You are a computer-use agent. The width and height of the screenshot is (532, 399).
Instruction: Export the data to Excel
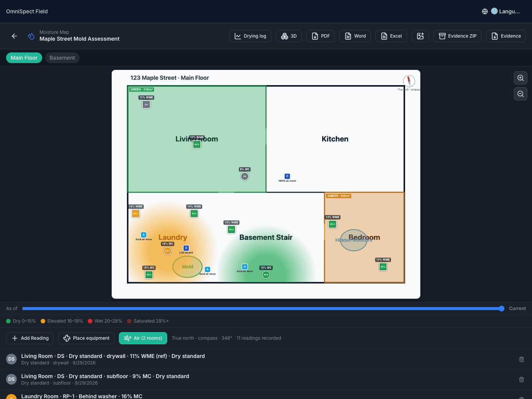point(391,36)
